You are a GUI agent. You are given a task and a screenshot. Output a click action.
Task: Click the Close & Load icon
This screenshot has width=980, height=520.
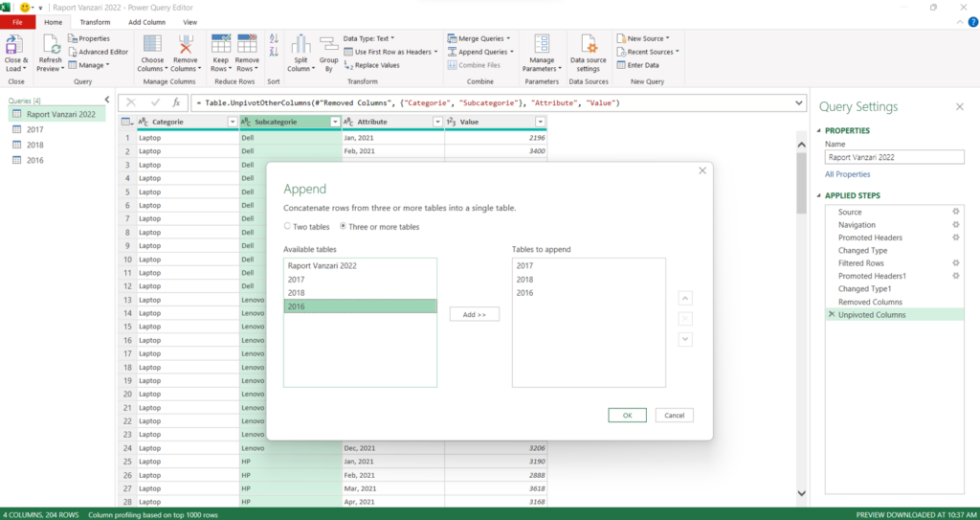[x=15, y=45]
